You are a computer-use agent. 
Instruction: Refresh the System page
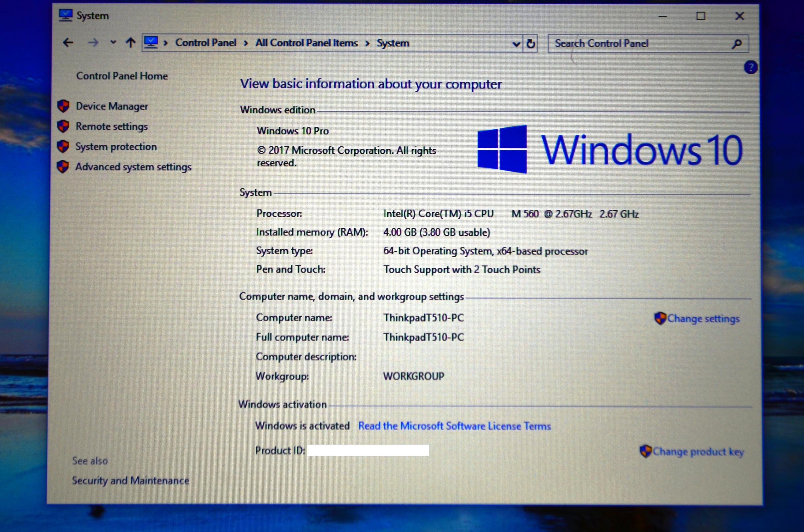pos(531,44)
